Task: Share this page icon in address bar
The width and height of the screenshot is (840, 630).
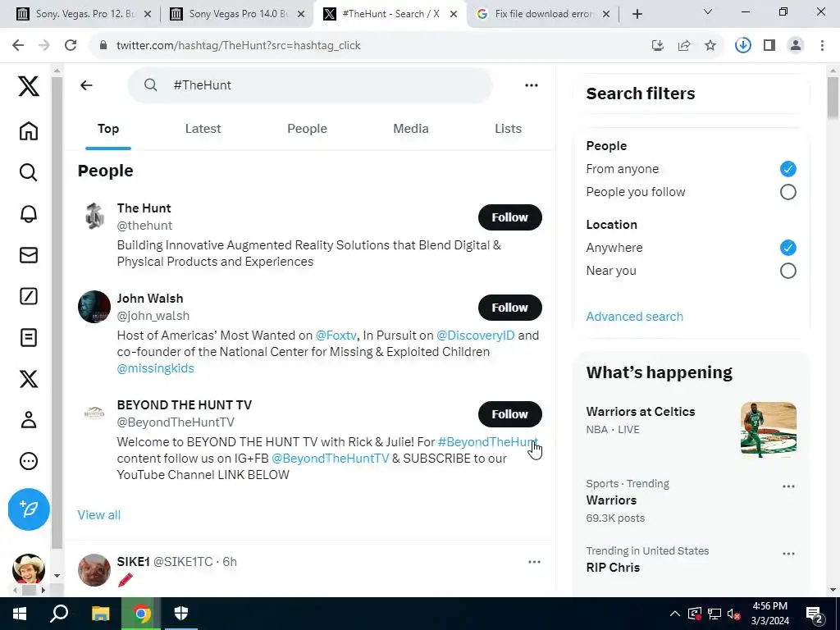Action: [x=684, y=46]
